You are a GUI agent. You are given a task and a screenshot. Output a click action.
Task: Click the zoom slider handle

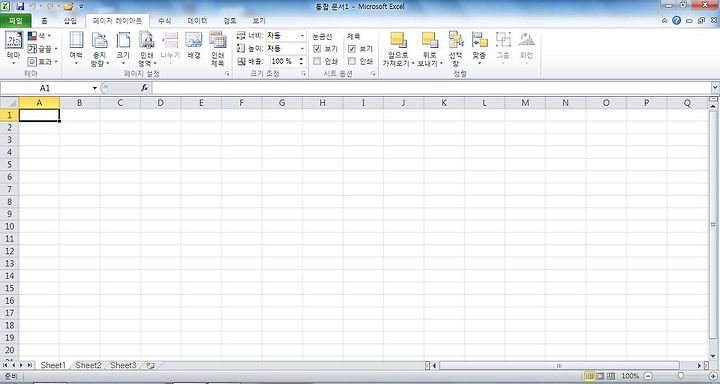(681, 376)
